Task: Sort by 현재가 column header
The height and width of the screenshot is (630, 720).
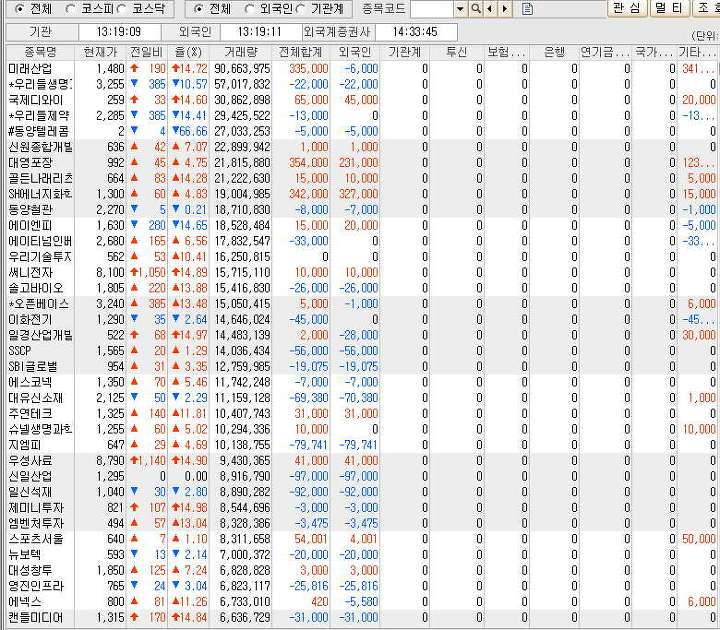Action: (101, 52)
